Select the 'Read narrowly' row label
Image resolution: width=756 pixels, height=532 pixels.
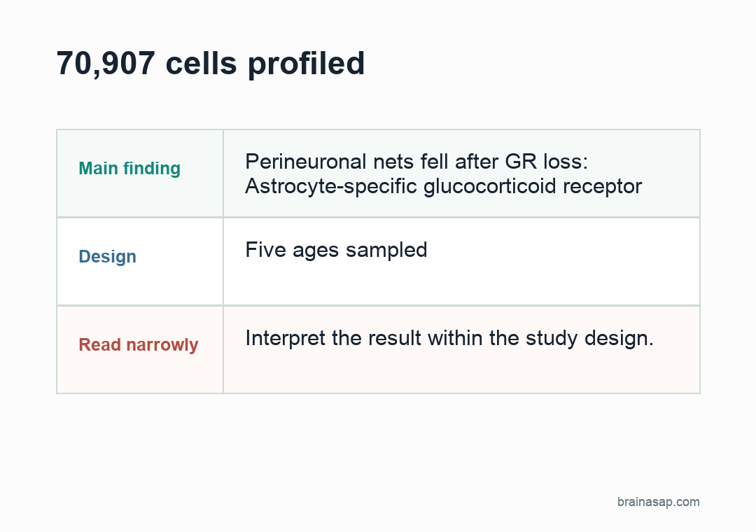[x=139, y=345]
